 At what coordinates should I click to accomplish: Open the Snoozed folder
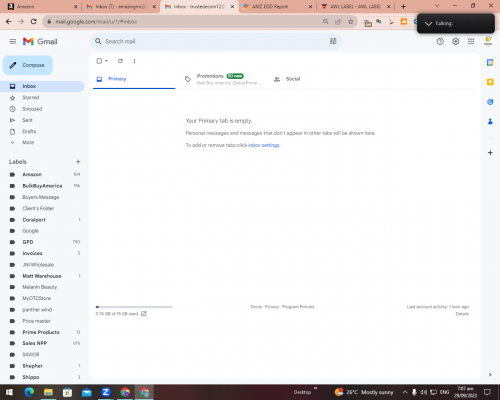click(32, 109)
